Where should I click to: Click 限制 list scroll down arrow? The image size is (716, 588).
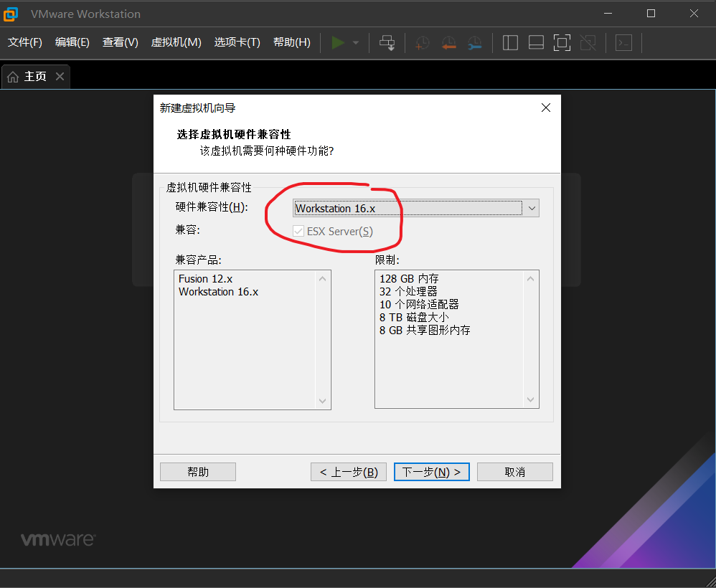tap(531, 399)
